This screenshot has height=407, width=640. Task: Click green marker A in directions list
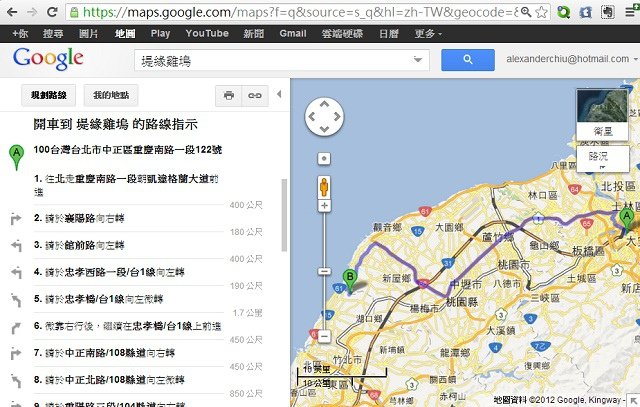pyautogui.click(x=16, y=157)
